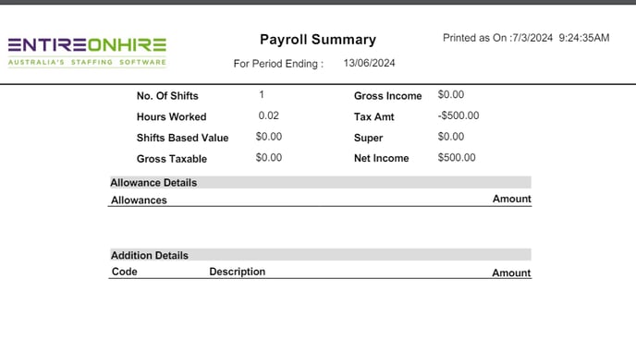
Task: Click the Net Income value $500.00
Action: click(457, 157)
